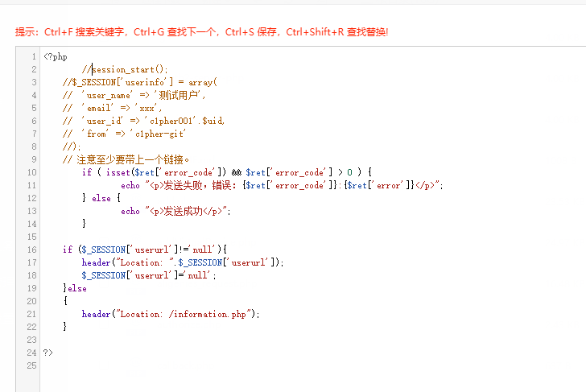
Task: Click line number 10 in the gutter
Action: tap(31, 172)
